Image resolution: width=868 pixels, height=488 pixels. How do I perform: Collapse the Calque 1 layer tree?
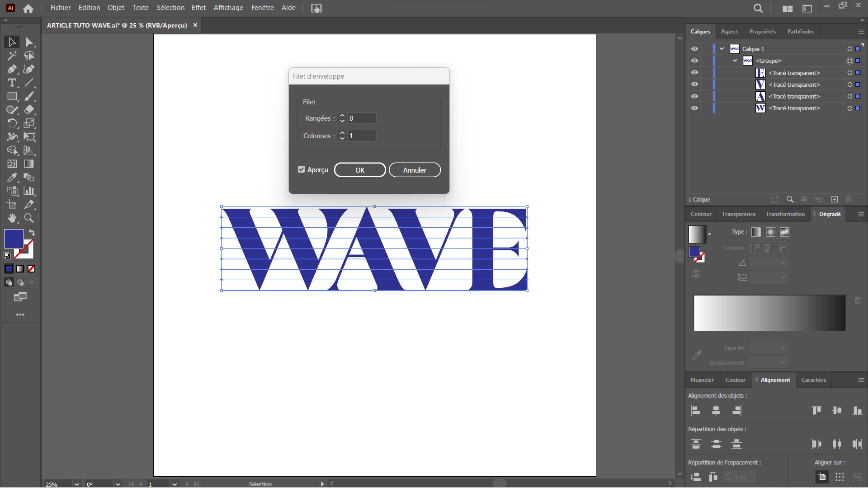722,48
